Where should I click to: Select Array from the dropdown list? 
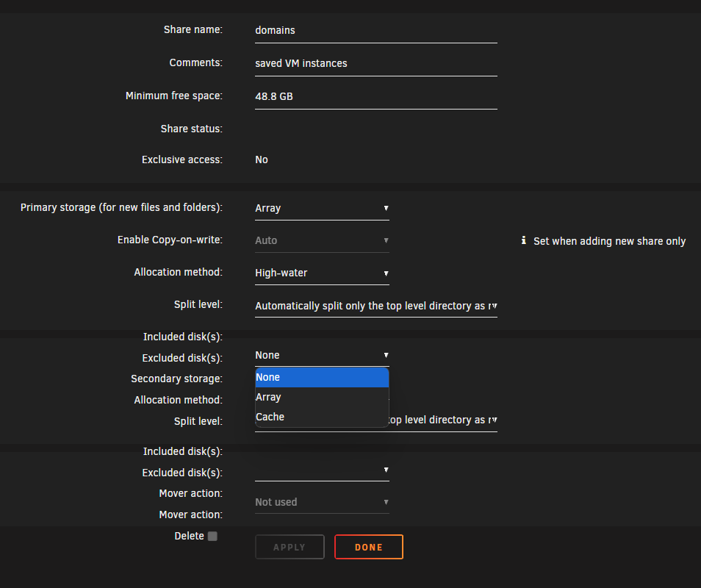[322, 397]
